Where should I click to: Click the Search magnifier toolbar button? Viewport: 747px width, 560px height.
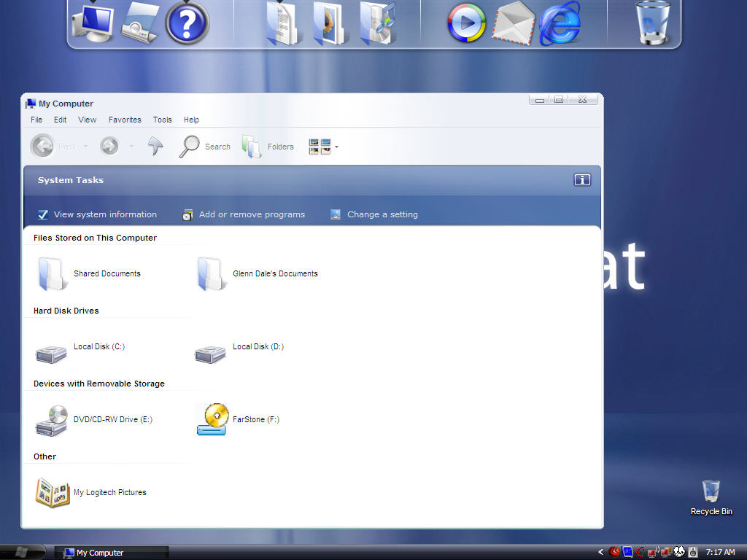point(205,147)
